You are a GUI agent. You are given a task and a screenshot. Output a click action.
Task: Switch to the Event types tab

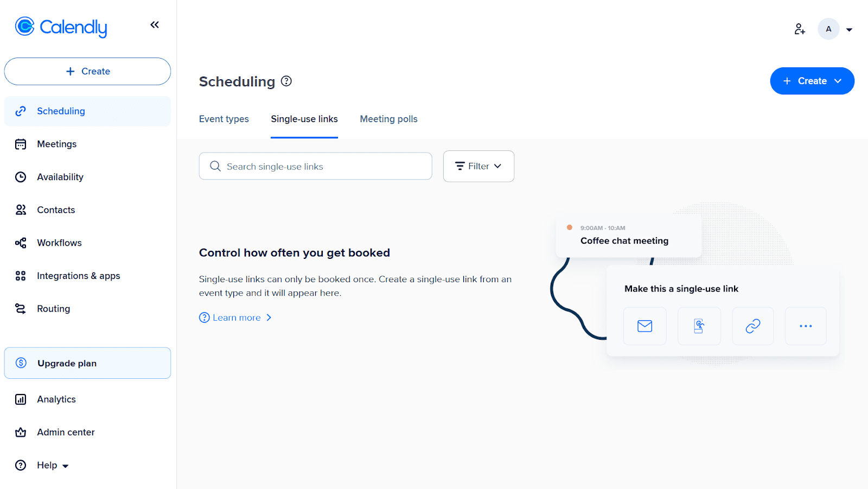(x=224, y=119)
